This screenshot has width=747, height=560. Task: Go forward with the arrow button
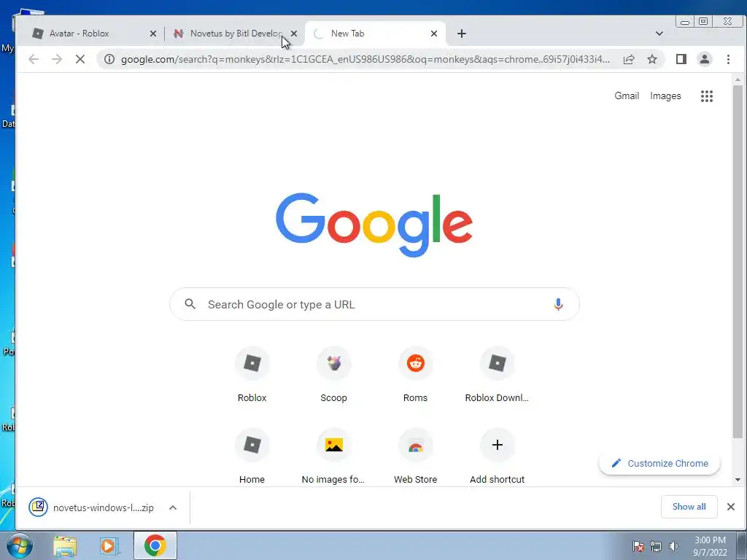click(57, 59)
